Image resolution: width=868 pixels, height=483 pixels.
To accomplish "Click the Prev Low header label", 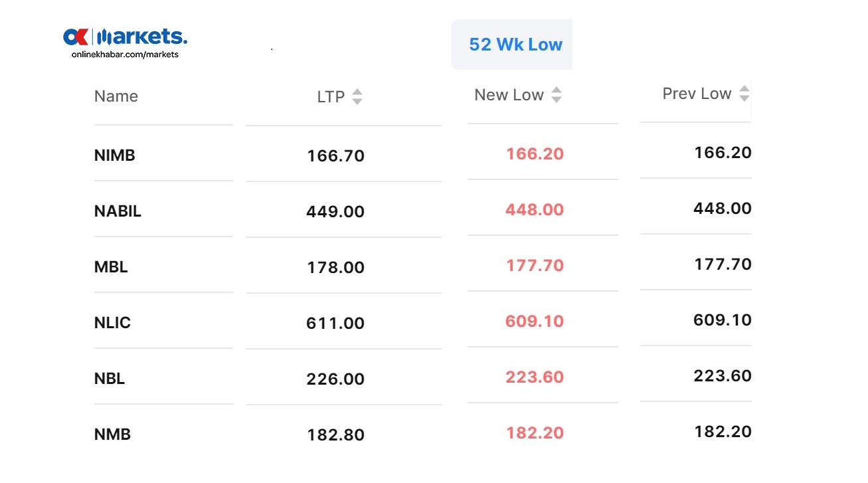I will click(x=697, y=94).
